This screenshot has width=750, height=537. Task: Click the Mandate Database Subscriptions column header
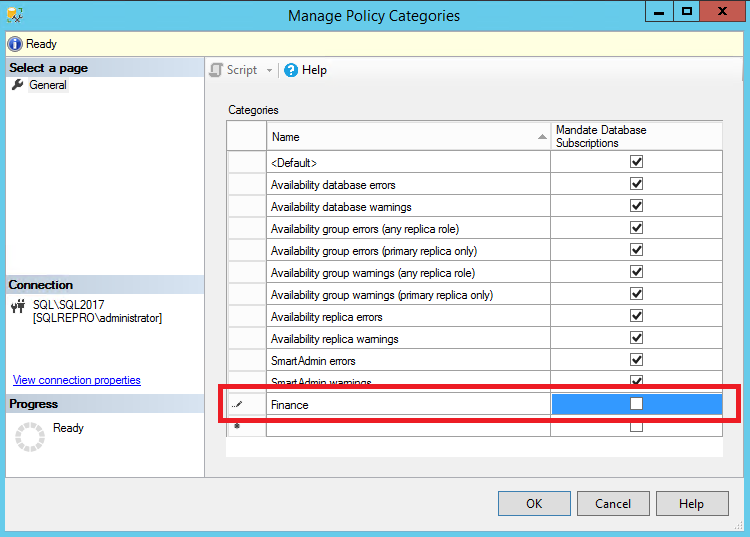pos(635,137)
